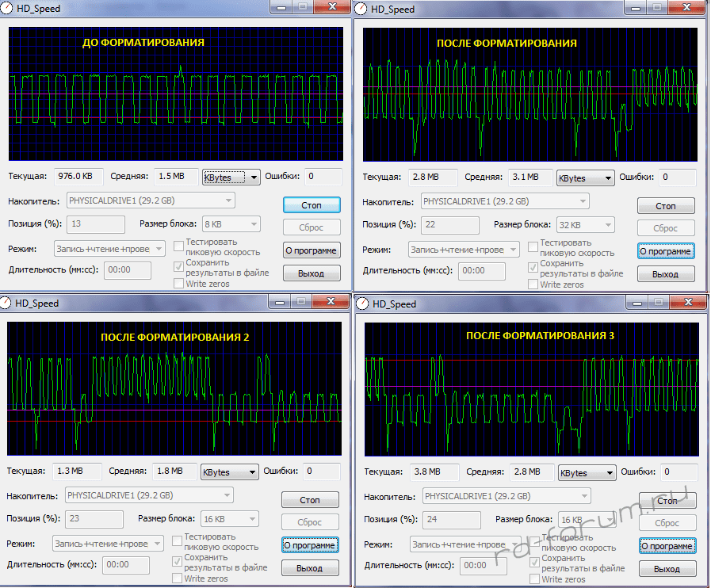Click Выход in ПОСЛЕ ФОРМАТИРОВАНИЯ 2 window
Screen dimensions: 711x588
click(x=309, y=568)
